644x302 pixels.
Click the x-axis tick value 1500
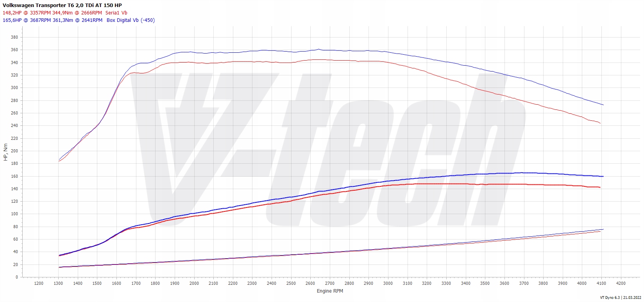coord(97,284)
